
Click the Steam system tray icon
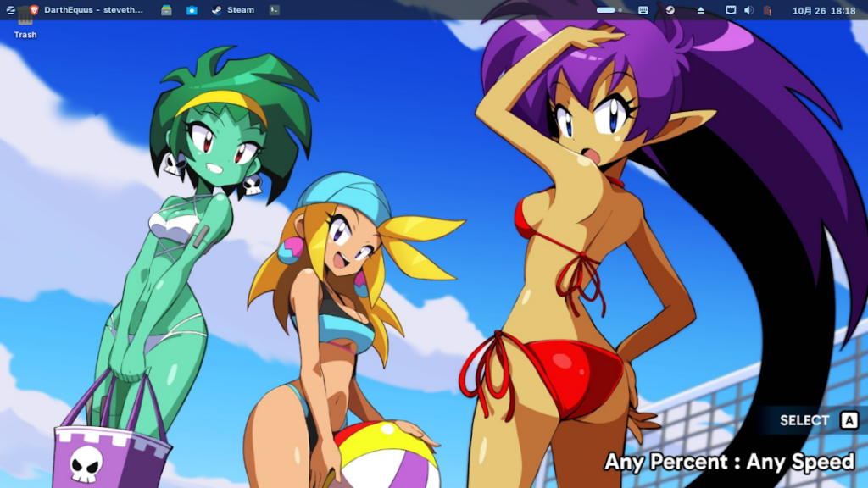(x=670, y=10)
